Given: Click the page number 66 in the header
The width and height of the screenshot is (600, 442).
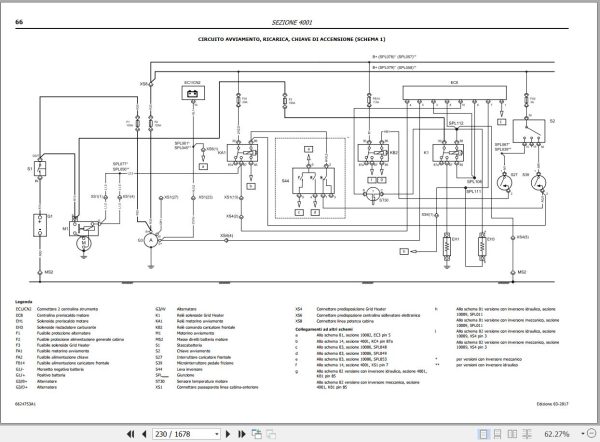Looking at the screenshot, I should pyautogui.click(x=19, y=22).
